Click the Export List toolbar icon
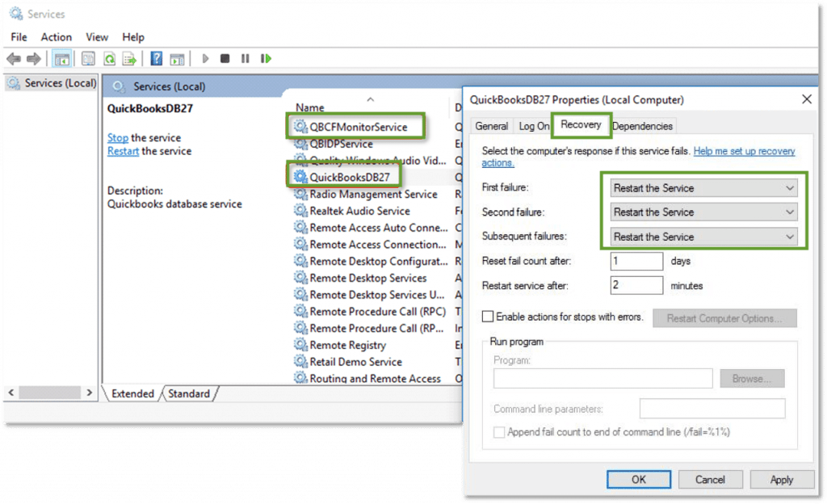 tap(129, 58)
